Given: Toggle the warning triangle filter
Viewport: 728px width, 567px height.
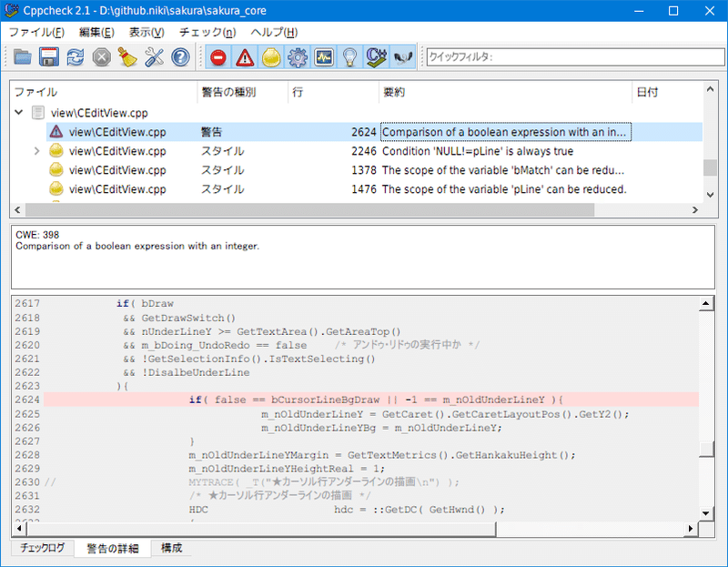Looking at the screenshot, I should pyautogui.click(x=244, y=56).
